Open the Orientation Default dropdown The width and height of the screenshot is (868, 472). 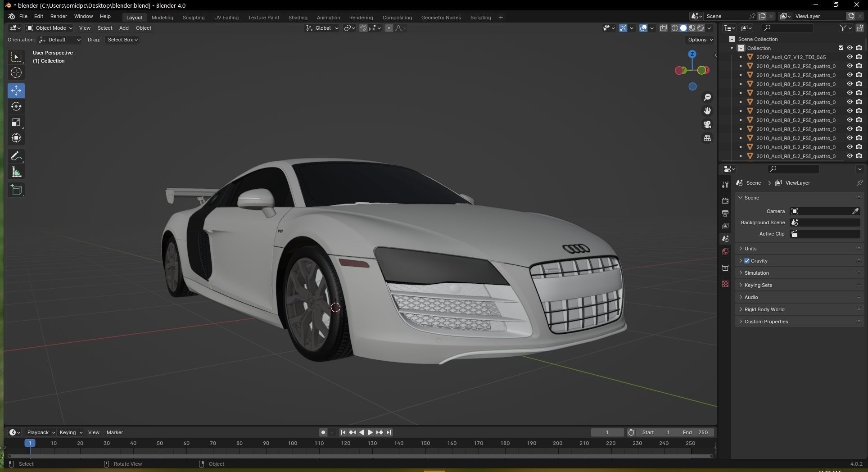tap(60, 40)
